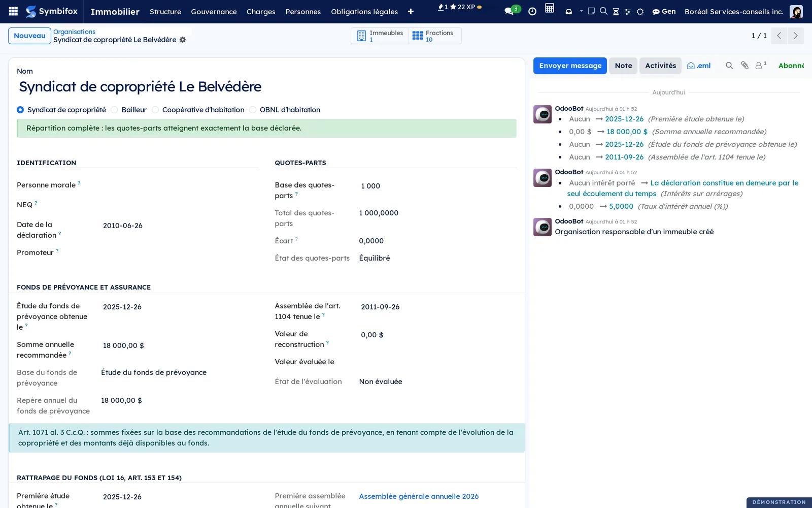Click the État des quotes-parts value Équilibré
Image resolution: width=812 pixels, height=508 pixels.
coord(375,258)
